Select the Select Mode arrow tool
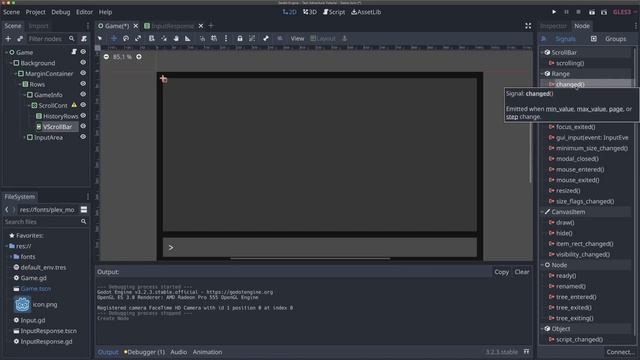The image size is (640, 360). 100,38
